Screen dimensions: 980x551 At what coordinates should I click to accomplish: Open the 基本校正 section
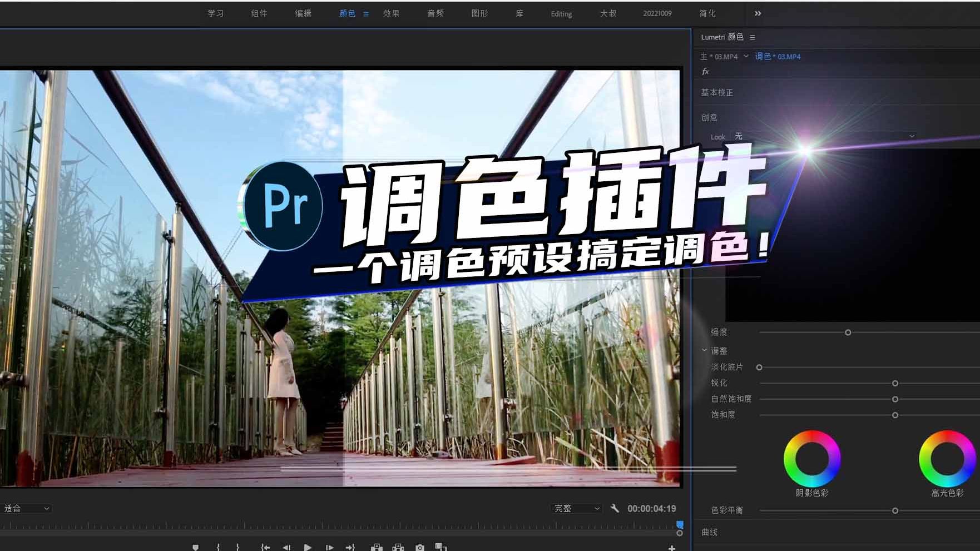click(717, 92)
